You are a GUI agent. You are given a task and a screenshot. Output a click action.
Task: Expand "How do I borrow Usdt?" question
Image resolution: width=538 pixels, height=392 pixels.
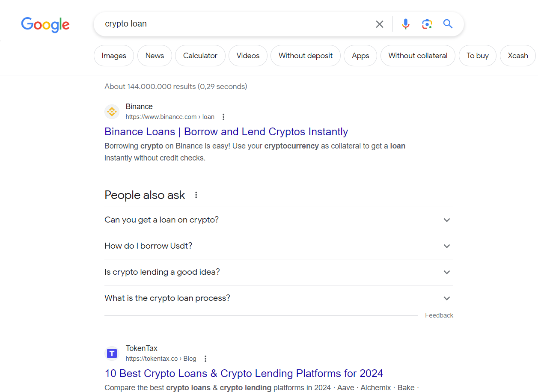tap(279, 246)
